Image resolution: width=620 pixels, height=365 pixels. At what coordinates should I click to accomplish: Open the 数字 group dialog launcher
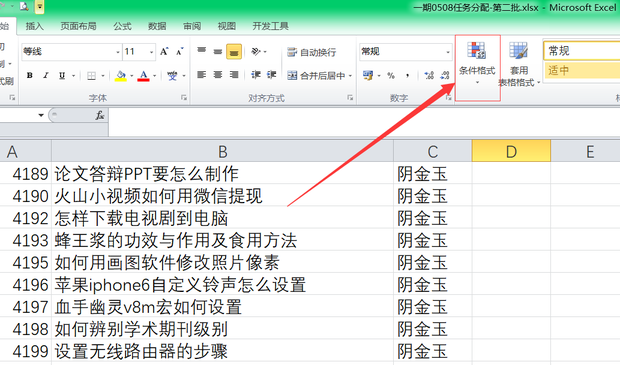pos(448,97)
